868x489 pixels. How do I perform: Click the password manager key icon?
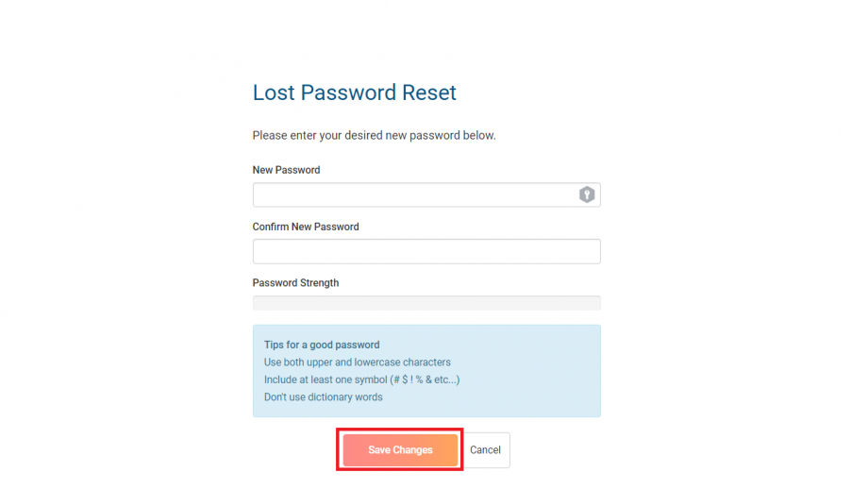tap(587, 194)
